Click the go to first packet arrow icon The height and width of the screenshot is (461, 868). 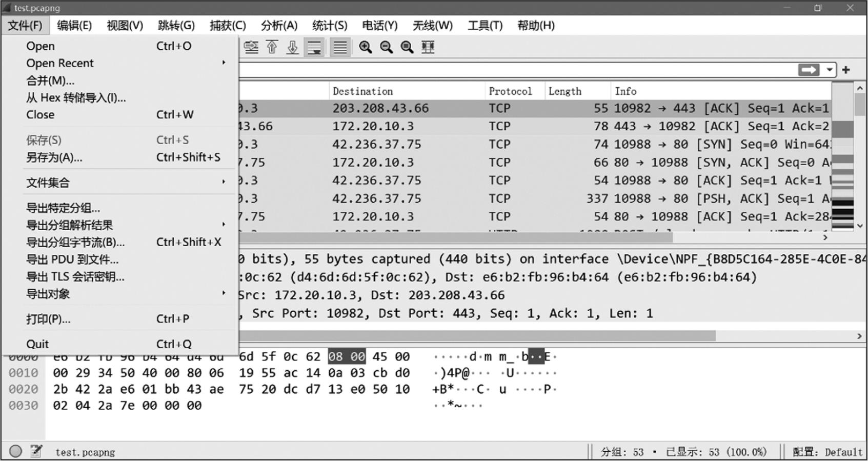pos(272,47)
